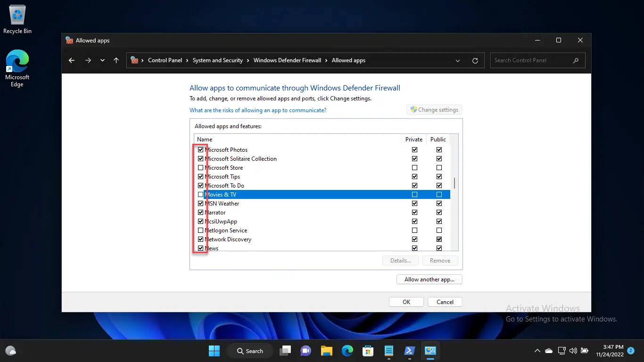
Task: Enable the Netlogon Service name checkbox
Action: point(200,230)
